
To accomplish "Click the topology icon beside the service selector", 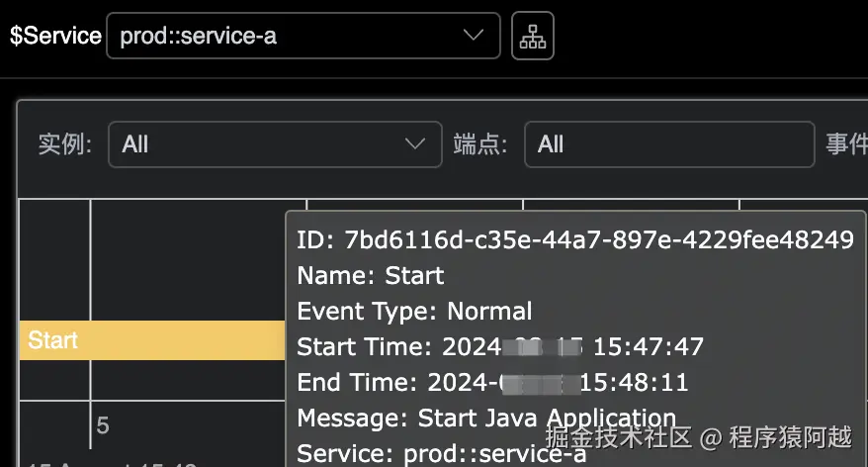I will (x=533, y=37).
